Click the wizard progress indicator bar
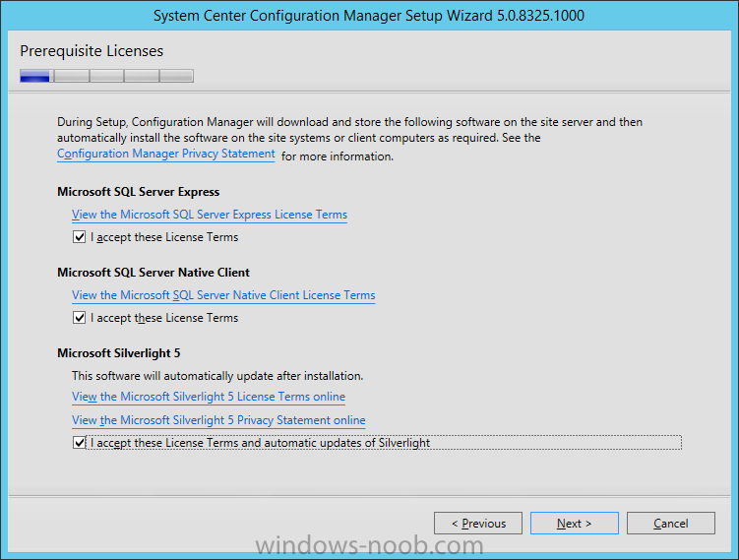 (106, 76)
